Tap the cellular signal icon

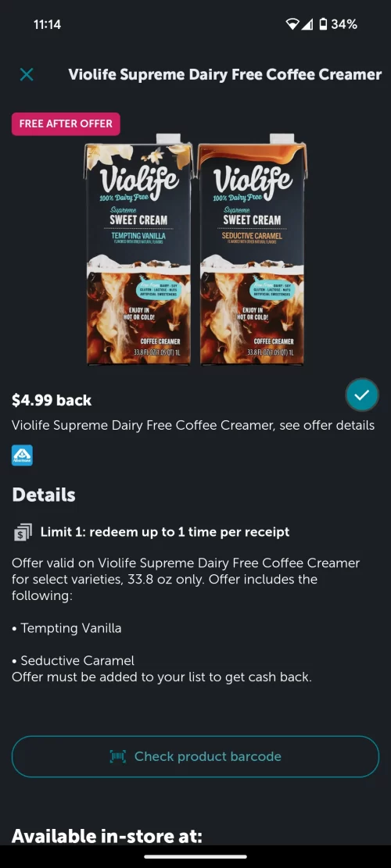pos(307,24)
